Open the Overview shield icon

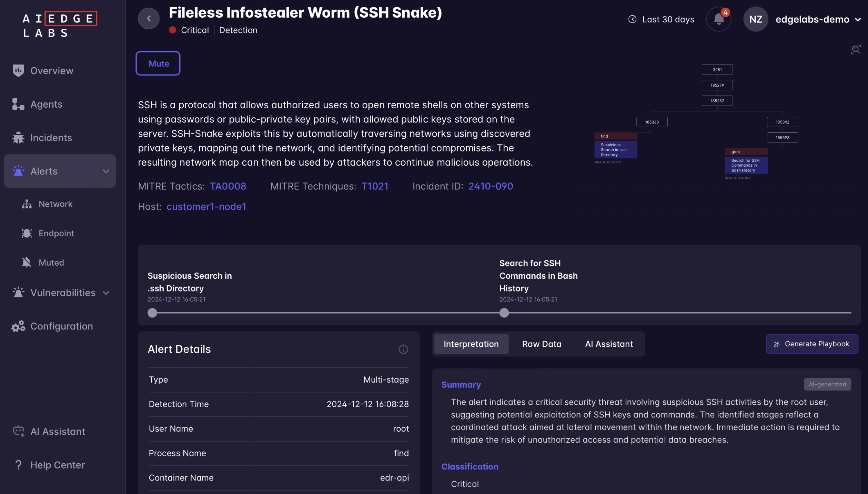click(x=18, y=71)
